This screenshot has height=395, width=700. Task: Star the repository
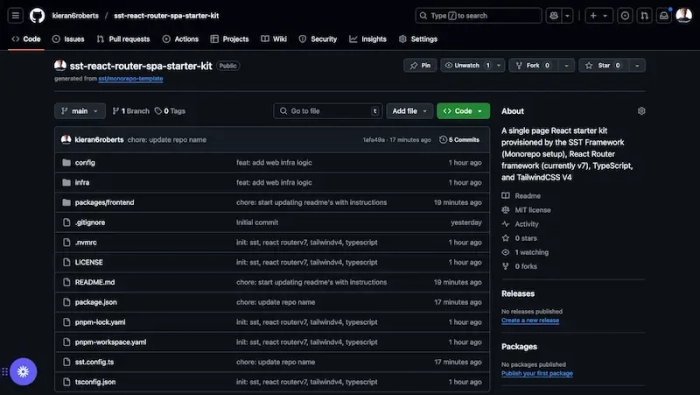604,66
